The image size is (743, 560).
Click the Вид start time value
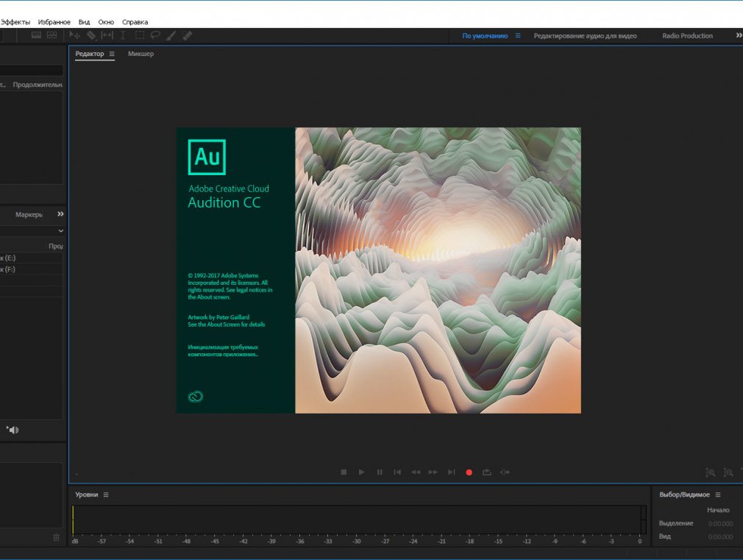(720, 536)
